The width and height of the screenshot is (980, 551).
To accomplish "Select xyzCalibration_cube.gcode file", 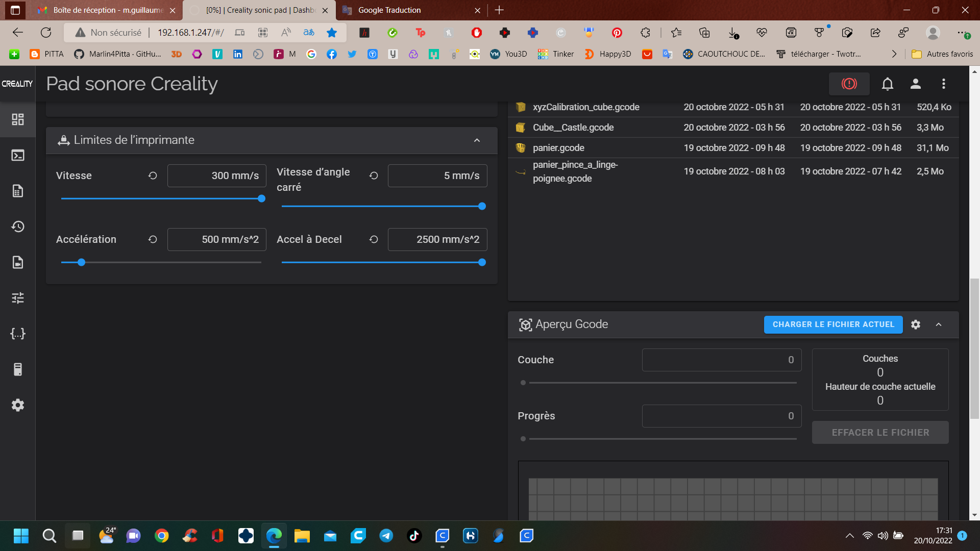I will pos(733,107).
